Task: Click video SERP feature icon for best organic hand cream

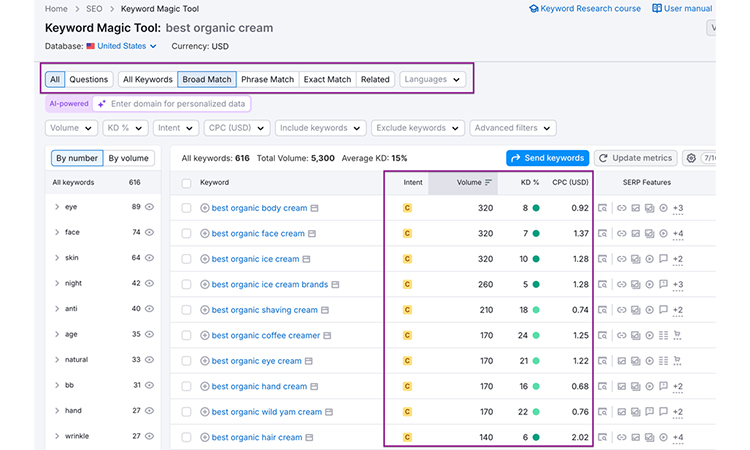Action: [650, 386]
